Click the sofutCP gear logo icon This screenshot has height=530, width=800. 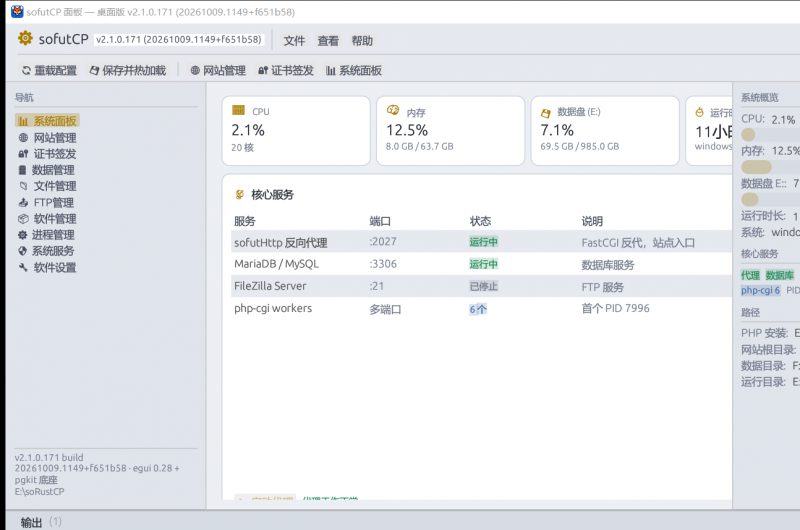(25, 38)
